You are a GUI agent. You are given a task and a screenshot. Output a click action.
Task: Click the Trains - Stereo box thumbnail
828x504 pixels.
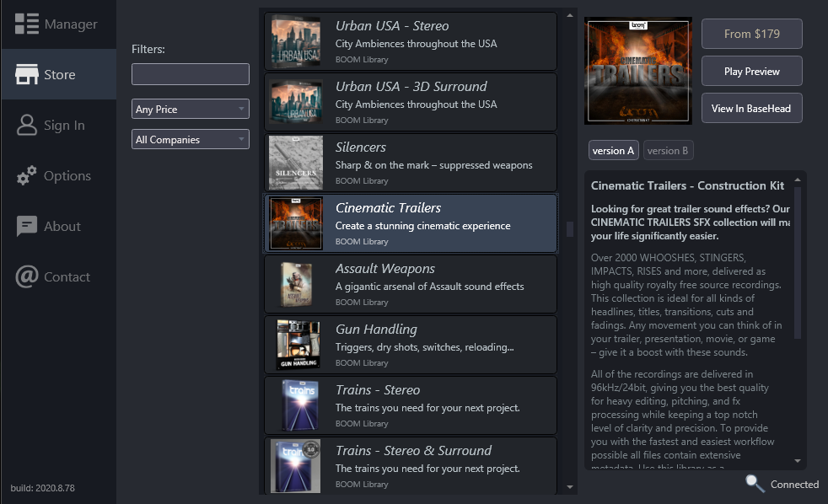click(299, 405)
